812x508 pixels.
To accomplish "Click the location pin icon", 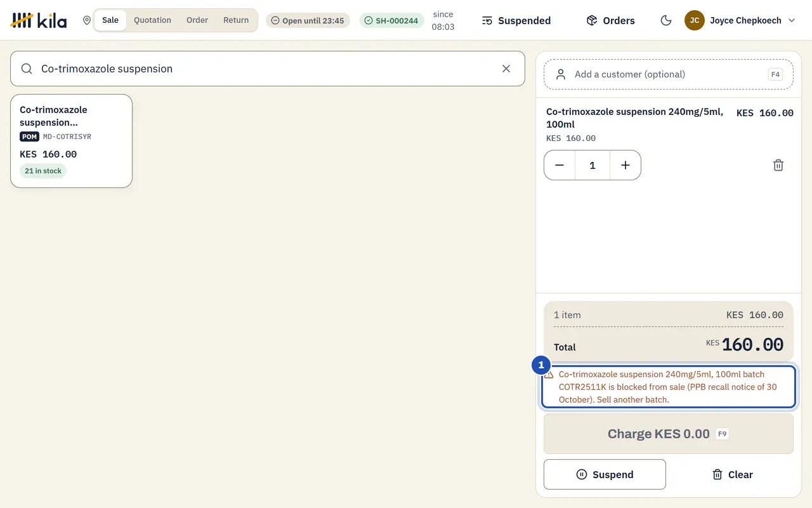I will [x=87, y=20].
